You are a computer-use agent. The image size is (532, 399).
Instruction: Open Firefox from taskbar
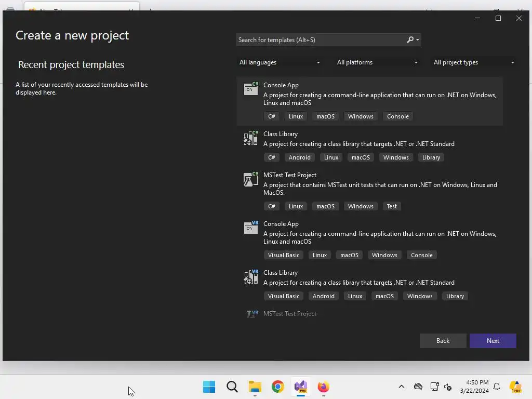(x=323, y=387)
